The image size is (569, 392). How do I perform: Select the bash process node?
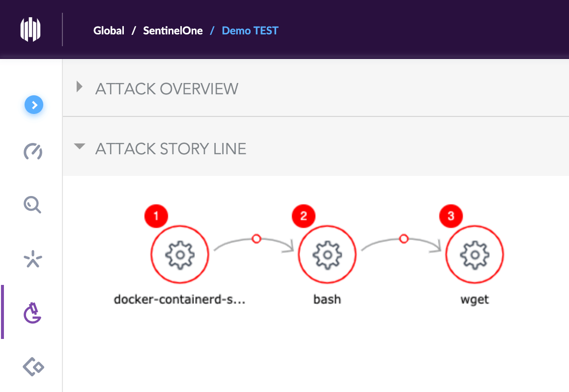click(327, 254)
